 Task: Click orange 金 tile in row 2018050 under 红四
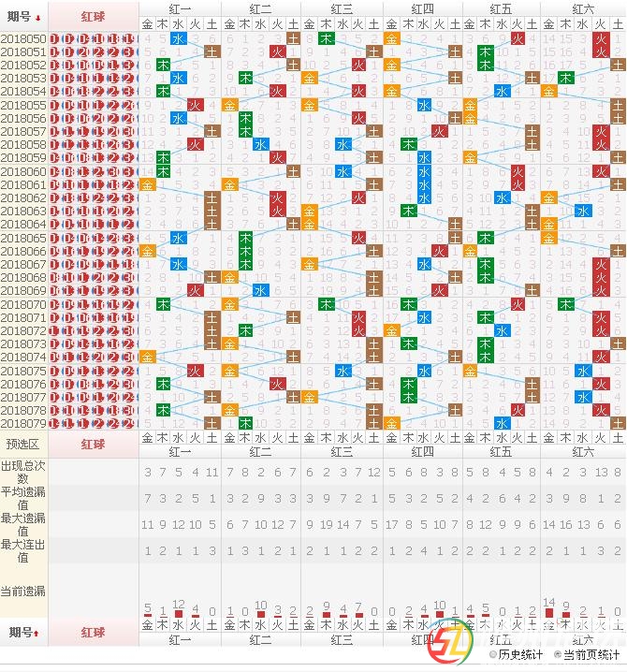click(x=391, y=38)
